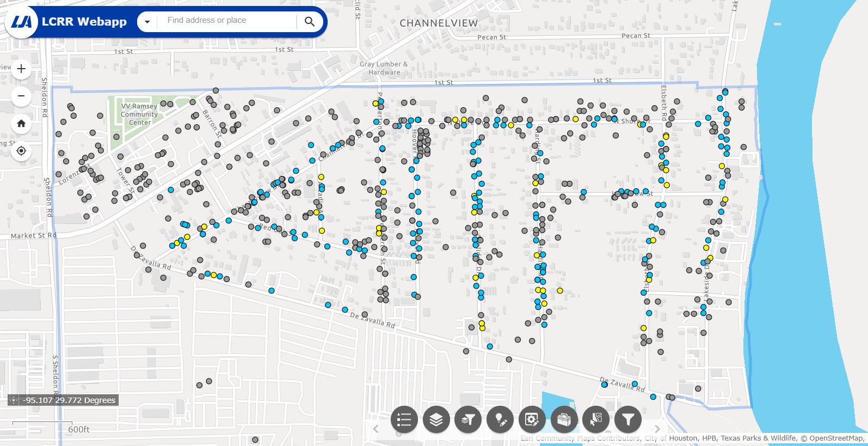Open the Select features widget

point(596,420)
